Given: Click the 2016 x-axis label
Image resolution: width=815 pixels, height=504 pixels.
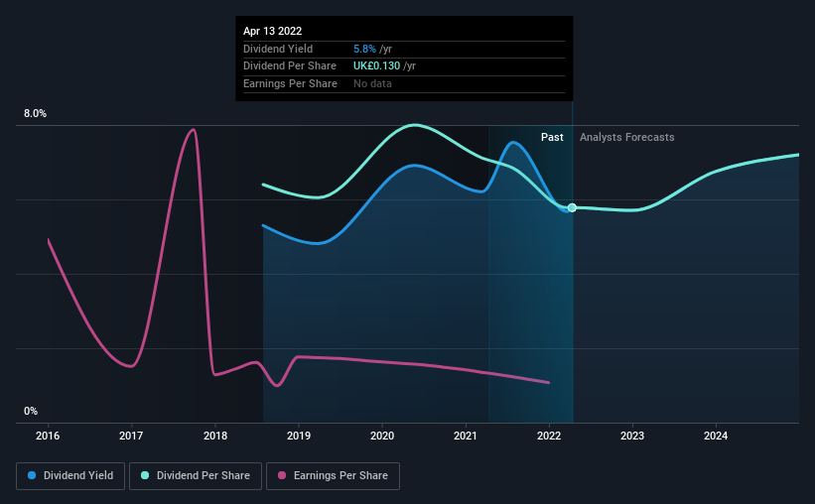Looking at the screenshot, I should 48,436.
